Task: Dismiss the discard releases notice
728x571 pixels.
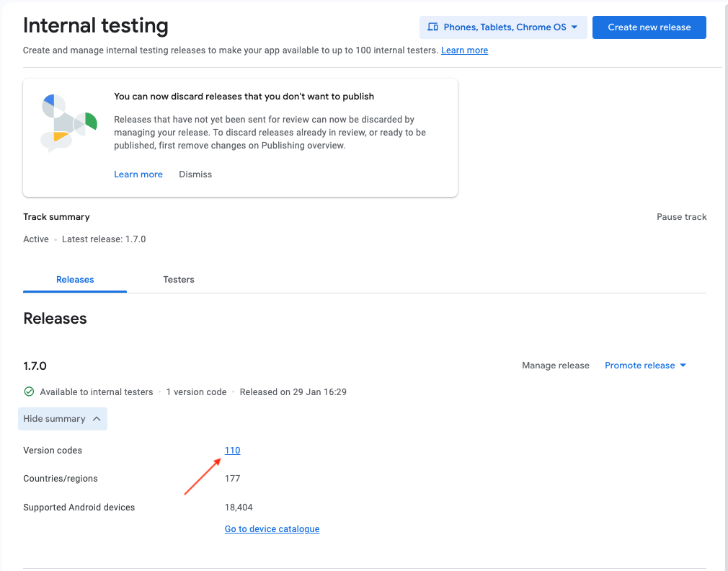Action: [x=195, y=174]
